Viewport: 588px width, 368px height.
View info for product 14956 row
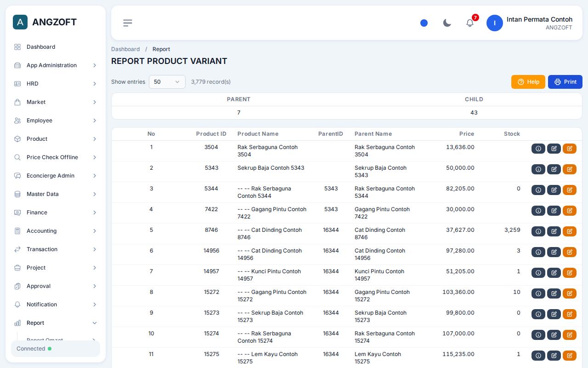coord(538,252)
